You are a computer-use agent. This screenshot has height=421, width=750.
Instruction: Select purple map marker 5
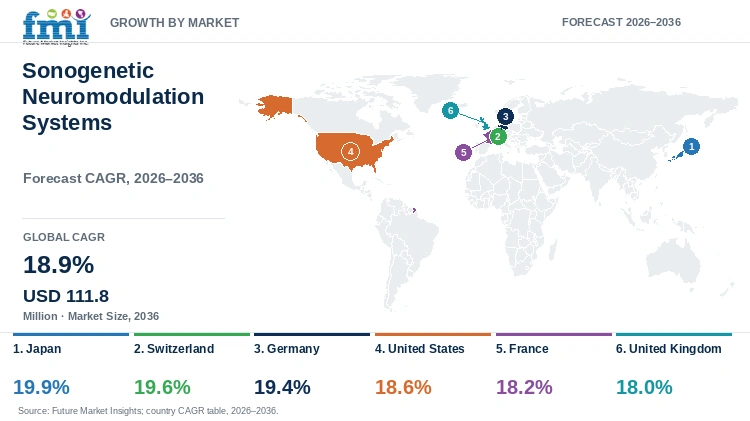click(x=463, y=153)
